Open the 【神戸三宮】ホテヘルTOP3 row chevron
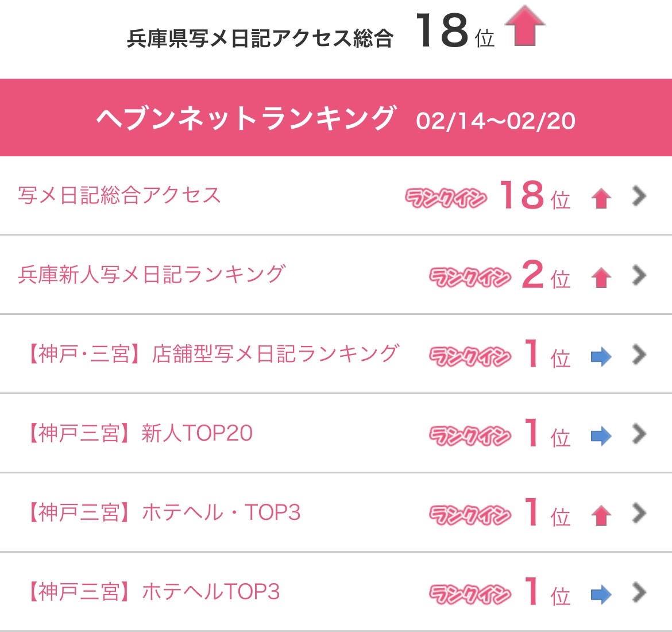This screenshot has width=672, height=632. 639,592
